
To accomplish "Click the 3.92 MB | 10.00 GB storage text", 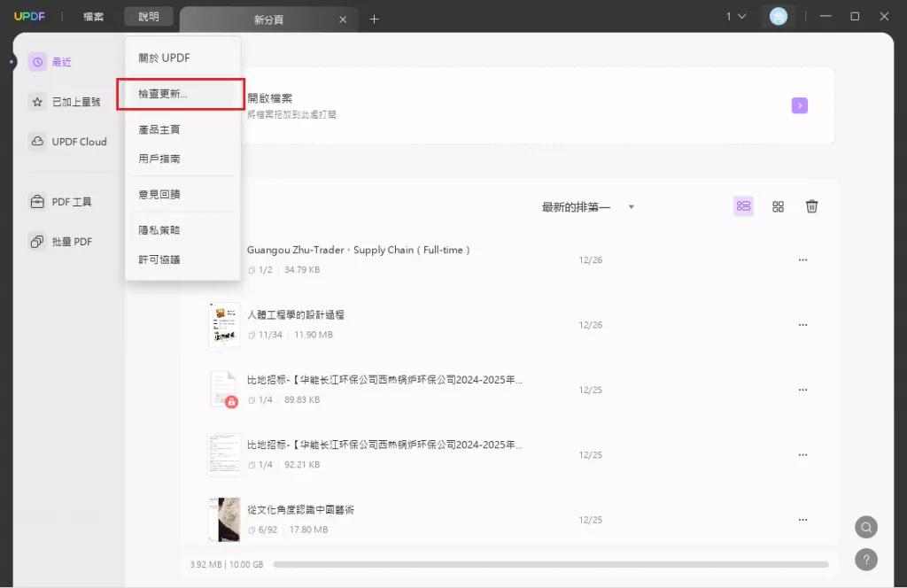I will (227, 564).
